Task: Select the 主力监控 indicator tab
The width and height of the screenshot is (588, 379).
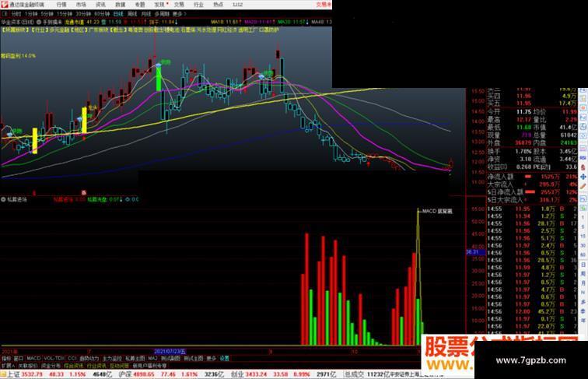Action: point(112,359)
